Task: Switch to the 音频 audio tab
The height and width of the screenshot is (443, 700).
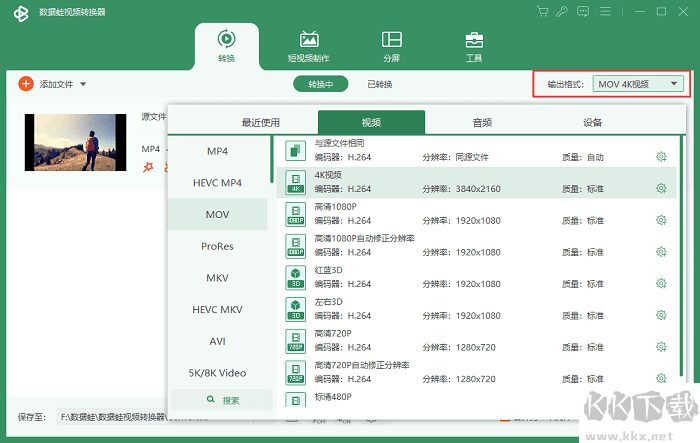Action: (x=482, y=122)
